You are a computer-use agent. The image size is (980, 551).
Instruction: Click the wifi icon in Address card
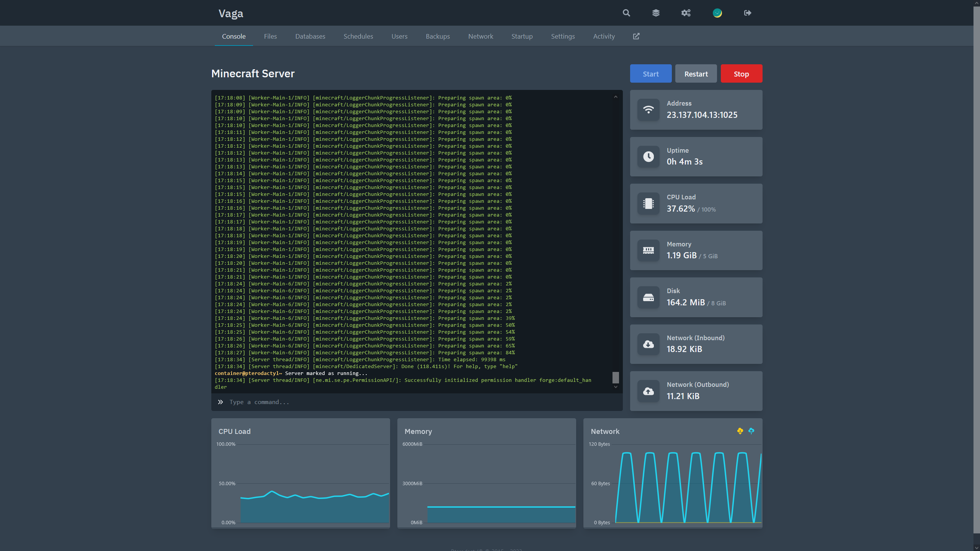point(648,110)
